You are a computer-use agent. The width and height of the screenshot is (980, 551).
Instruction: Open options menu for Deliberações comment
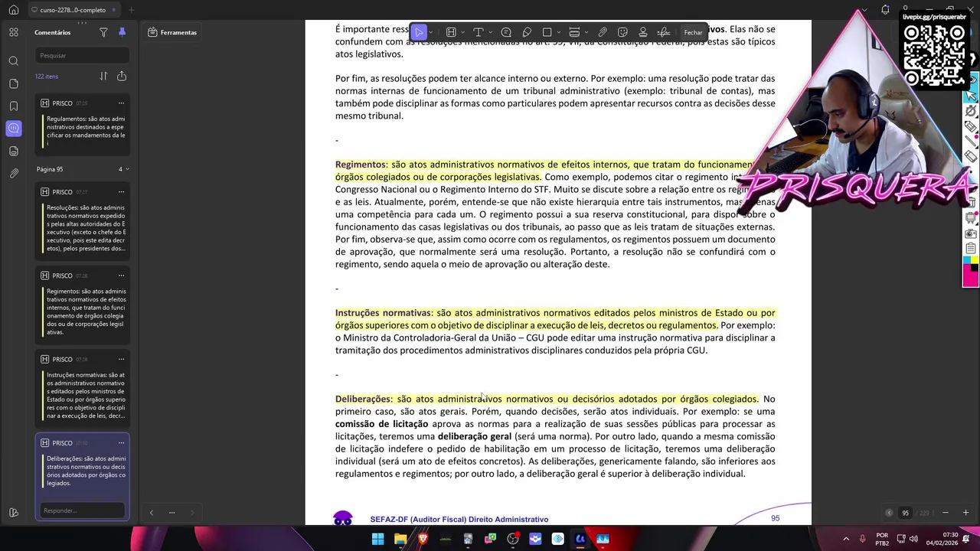tap(121, 443)
